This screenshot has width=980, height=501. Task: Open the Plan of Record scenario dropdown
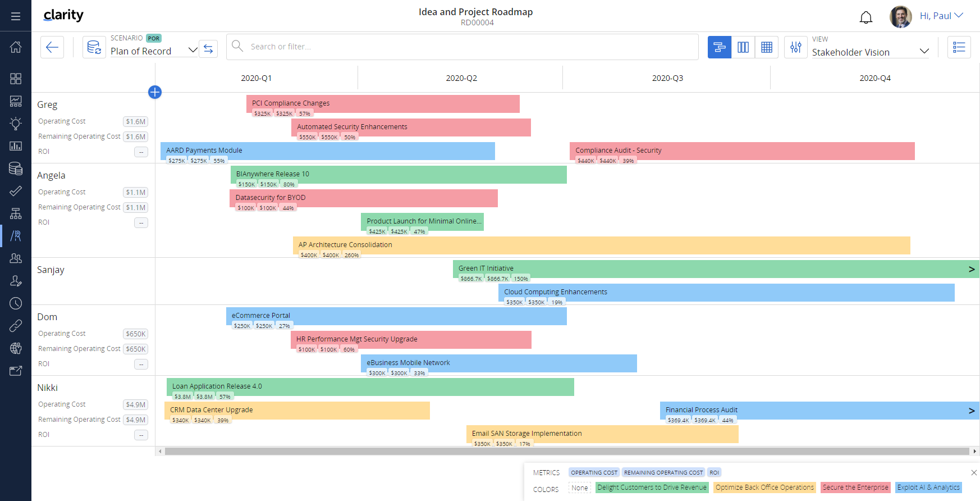(x=154, y=51)
